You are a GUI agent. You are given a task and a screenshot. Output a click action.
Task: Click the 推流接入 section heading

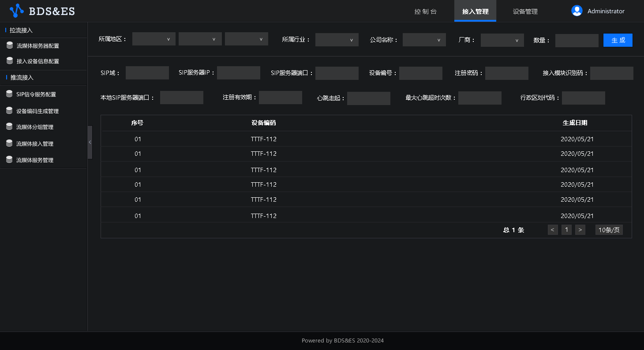point(22,77)
